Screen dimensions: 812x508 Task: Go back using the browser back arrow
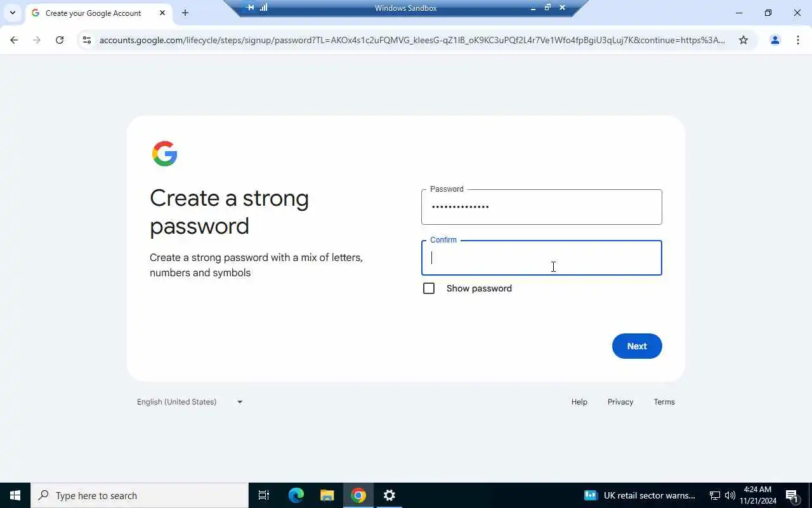tap(14, 40)
